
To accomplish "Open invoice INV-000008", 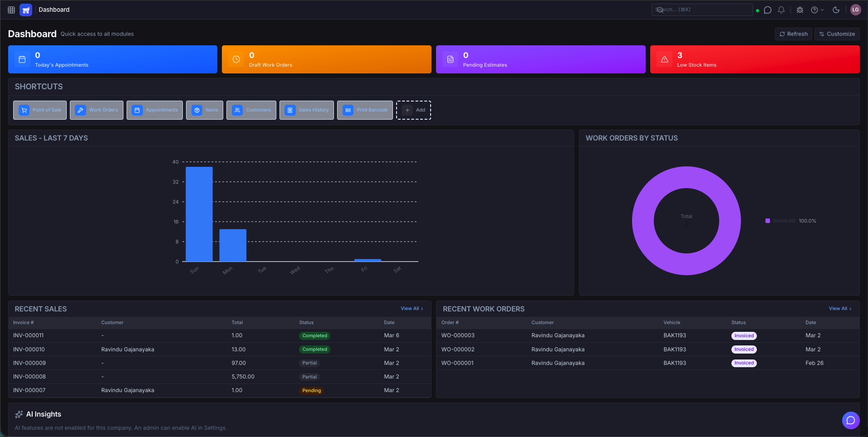I will click(29, 377).
